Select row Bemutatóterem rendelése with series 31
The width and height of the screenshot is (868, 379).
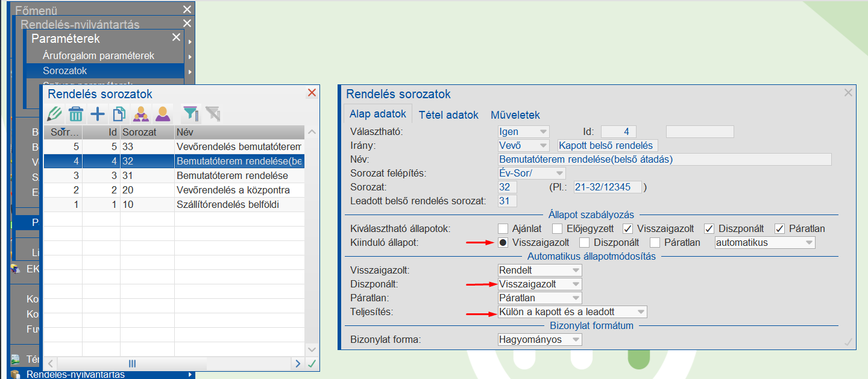pos(174,175)
